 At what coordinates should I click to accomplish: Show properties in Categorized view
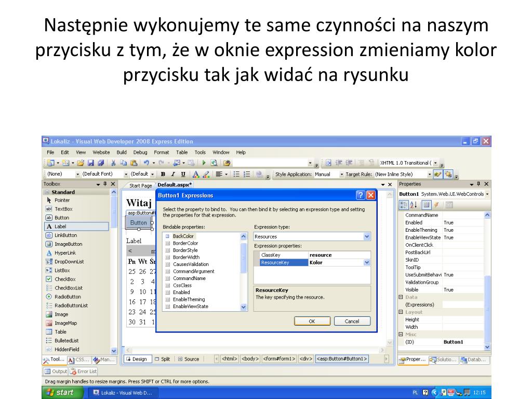[403, 205]
